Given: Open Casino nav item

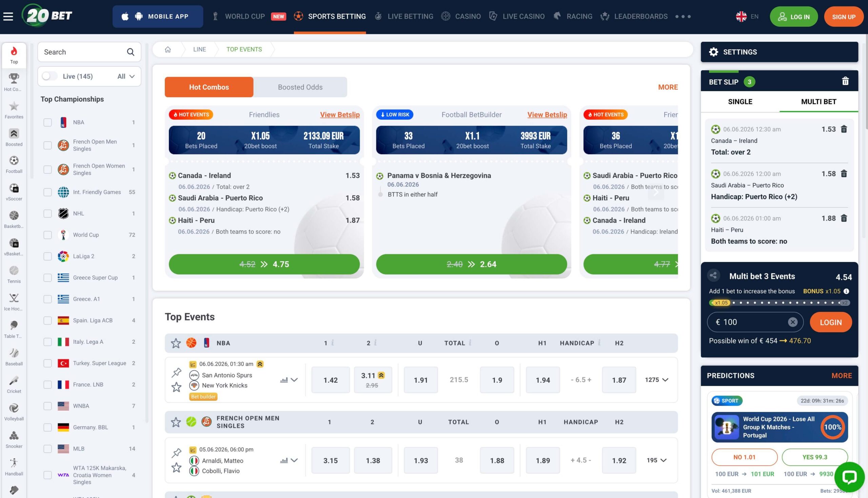Looking at the screenshot, I should 461,16.
